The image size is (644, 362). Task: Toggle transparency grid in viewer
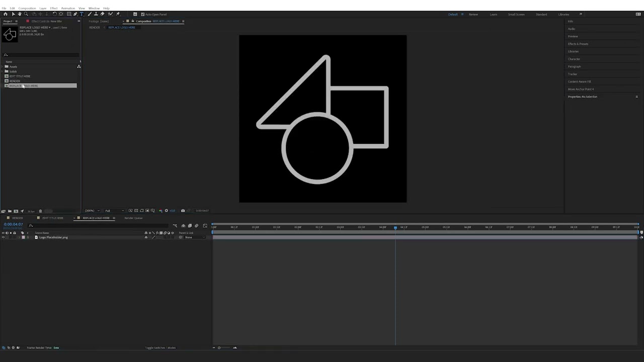pos(136,211)
